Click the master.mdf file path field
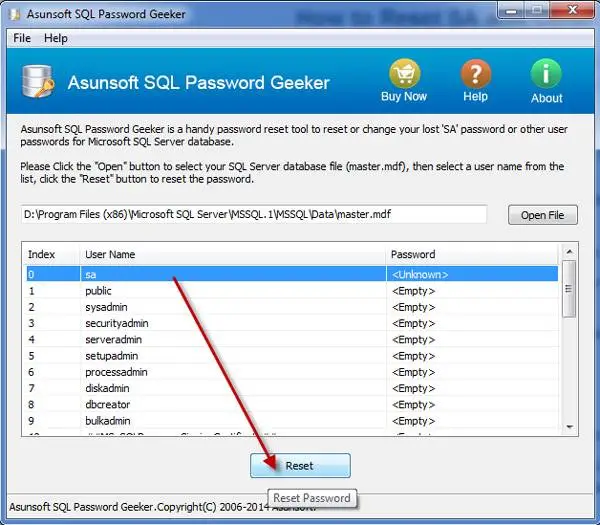The width and height of the screenshot is (600, 525). [x=254, y=214]
